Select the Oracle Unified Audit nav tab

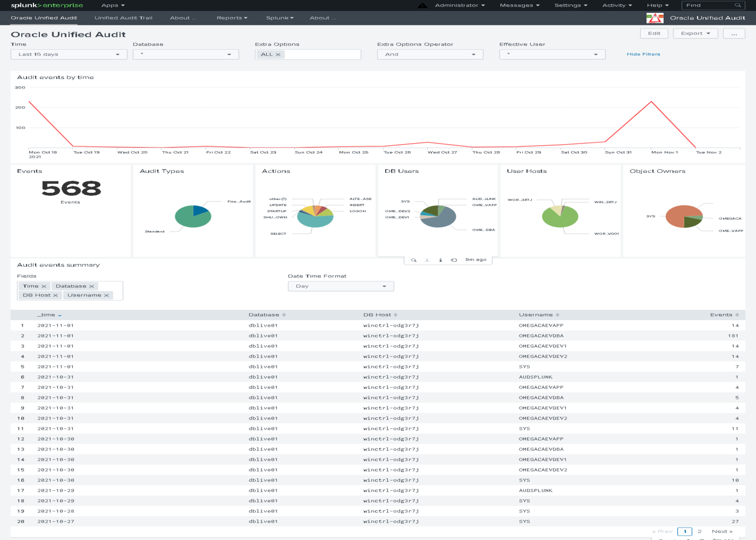tap(44, 18)
